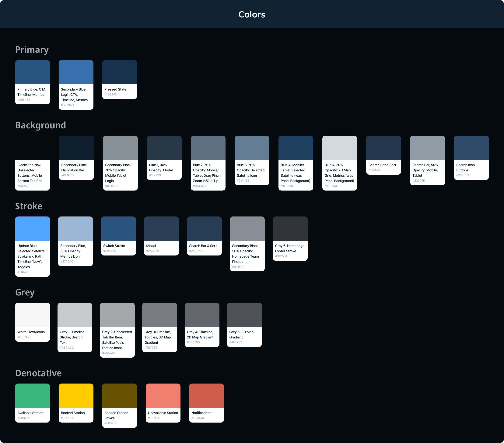
Task: Click the Update Blue stroke swatch
Action: (33, 229)
